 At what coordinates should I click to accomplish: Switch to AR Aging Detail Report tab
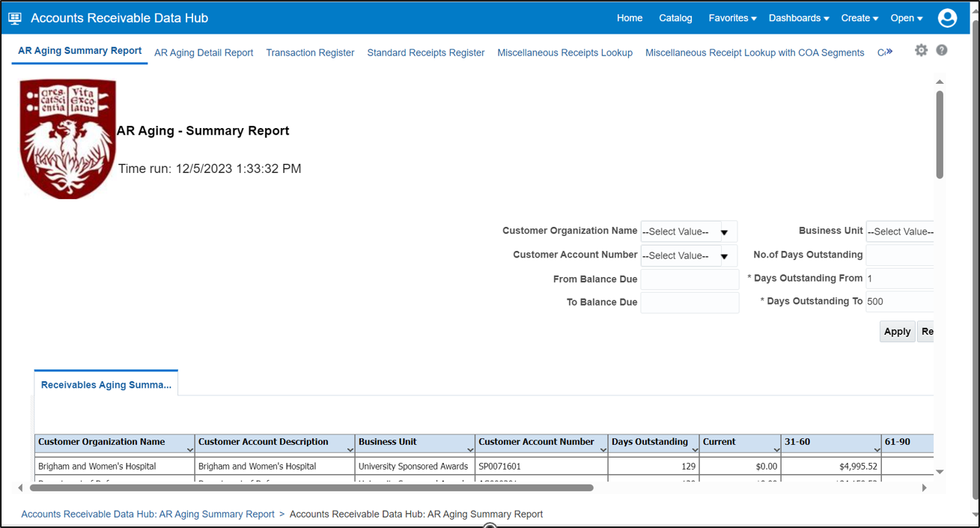(x=204, y=52)
